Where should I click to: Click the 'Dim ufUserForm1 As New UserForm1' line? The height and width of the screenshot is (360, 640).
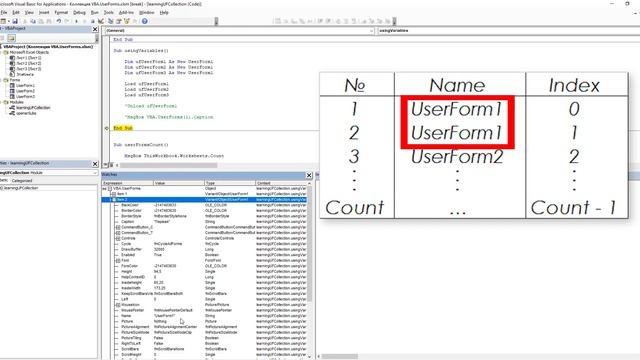point(169,62)
